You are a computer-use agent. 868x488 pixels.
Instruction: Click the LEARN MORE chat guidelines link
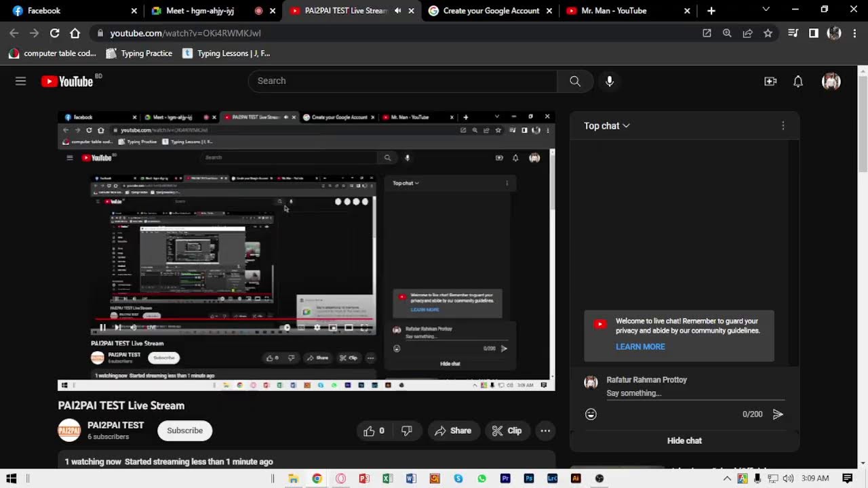coord(640,347)
